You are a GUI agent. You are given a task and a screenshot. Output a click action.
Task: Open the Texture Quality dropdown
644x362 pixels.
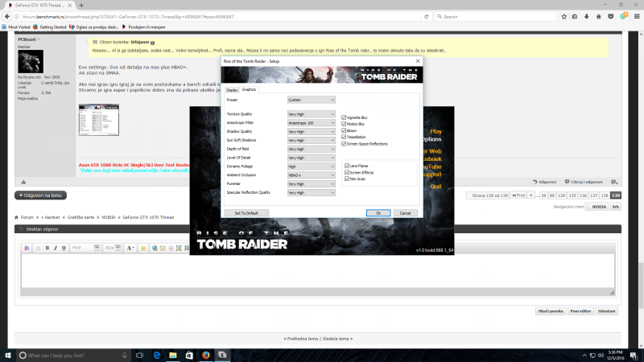311,114
